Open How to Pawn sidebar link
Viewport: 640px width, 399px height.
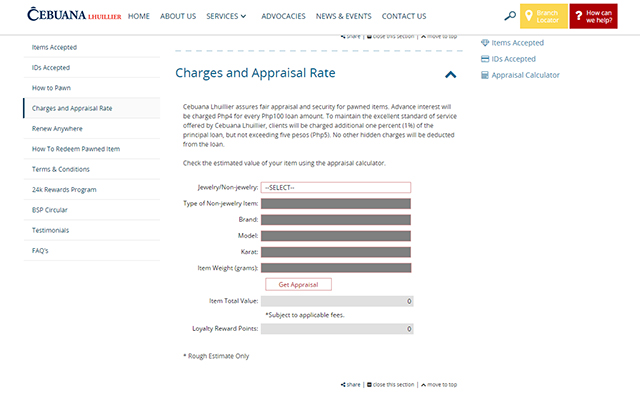92,88
